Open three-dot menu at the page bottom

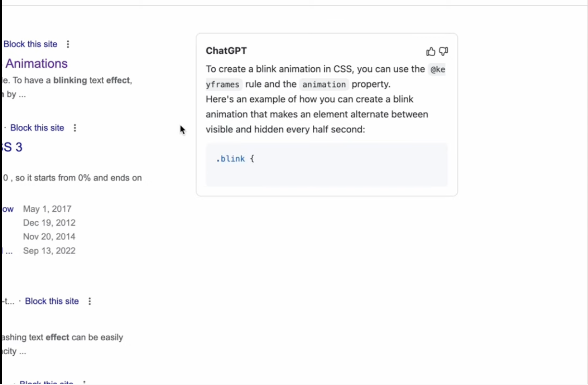click(84, 382)
